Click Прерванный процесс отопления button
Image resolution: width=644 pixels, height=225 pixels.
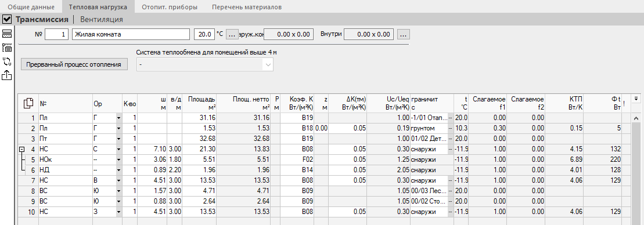pyautogui.click(x=74, y=65)
